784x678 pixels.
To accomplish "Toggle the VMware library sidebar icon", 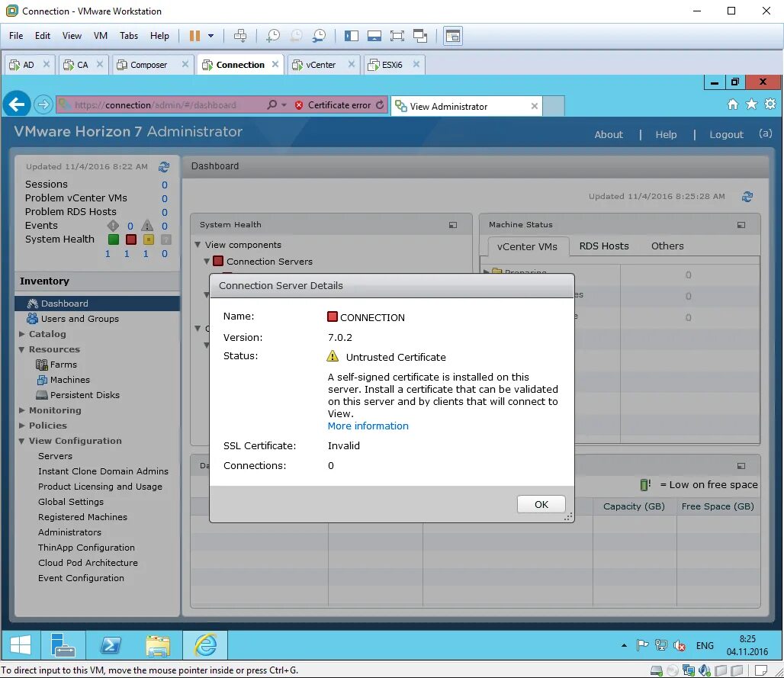I will [352, 36].
